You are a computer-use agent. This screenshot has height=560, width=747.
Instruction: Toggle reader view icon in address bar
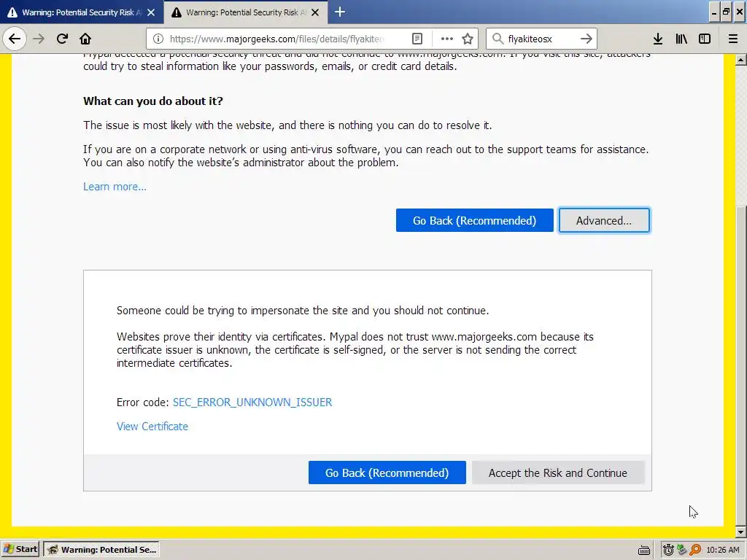pyautogui.click(x=417, y=39)
